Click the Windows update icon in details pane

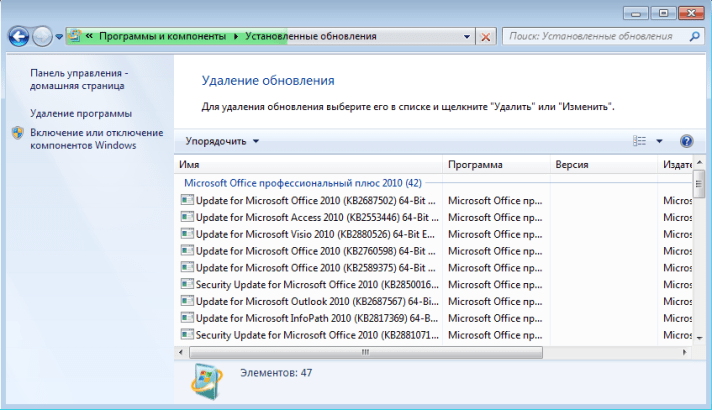pos(207,381)
